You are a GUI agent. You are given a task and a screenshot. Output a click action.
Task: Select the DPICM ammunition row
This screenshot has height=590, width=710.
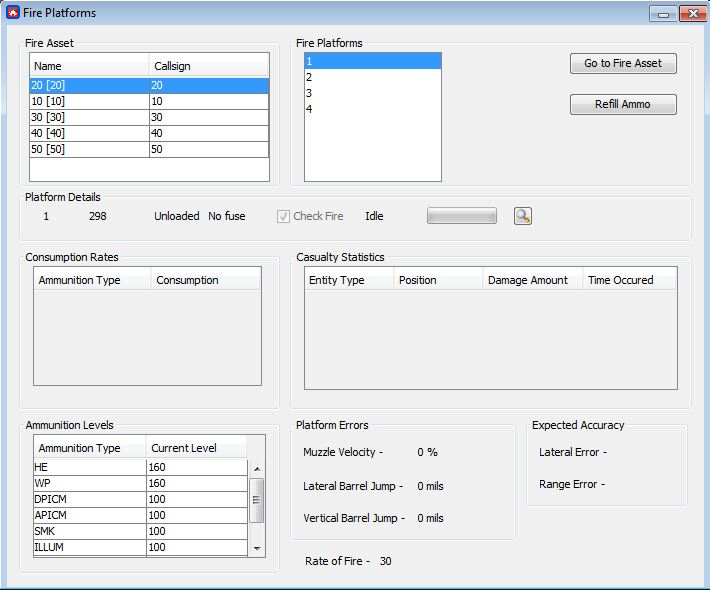(140, 499)
